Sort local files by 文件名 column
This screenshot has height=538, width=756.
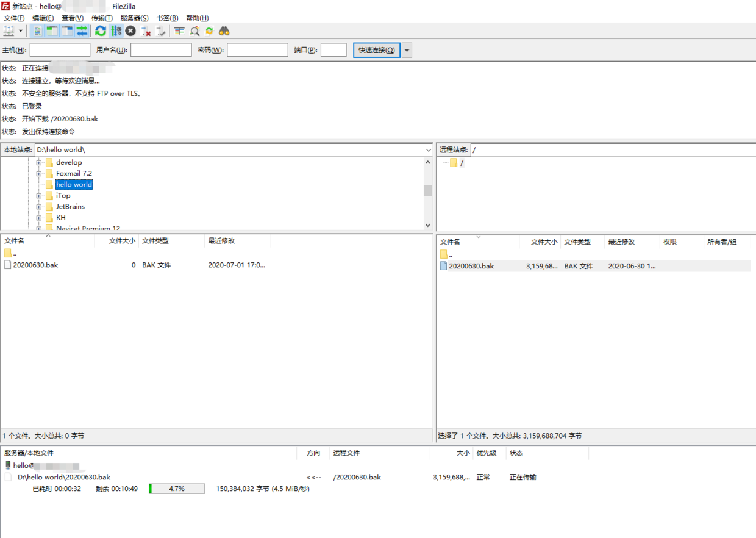[48, 241]
